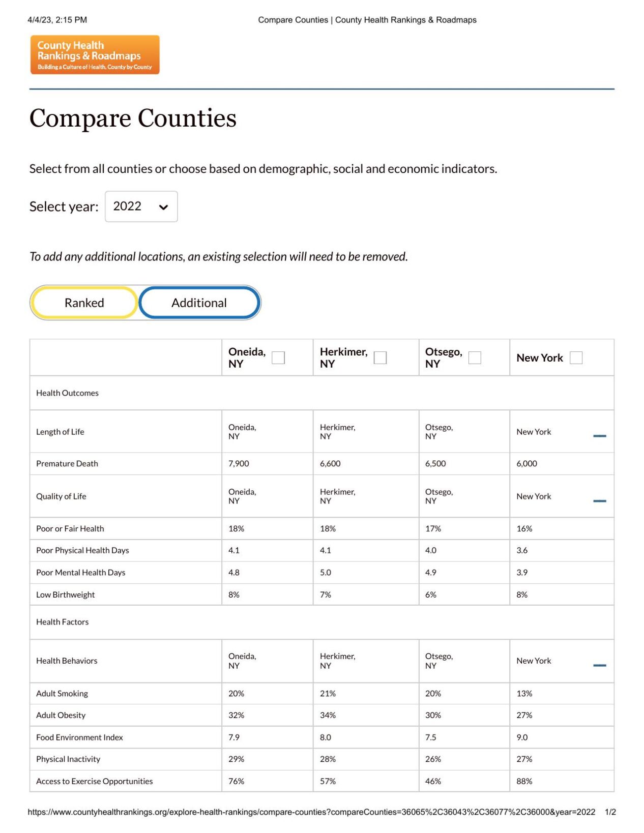Collapse the Quality of Life section
The image size is (644, 833).
pyautogui.click(x=600, y=501)
